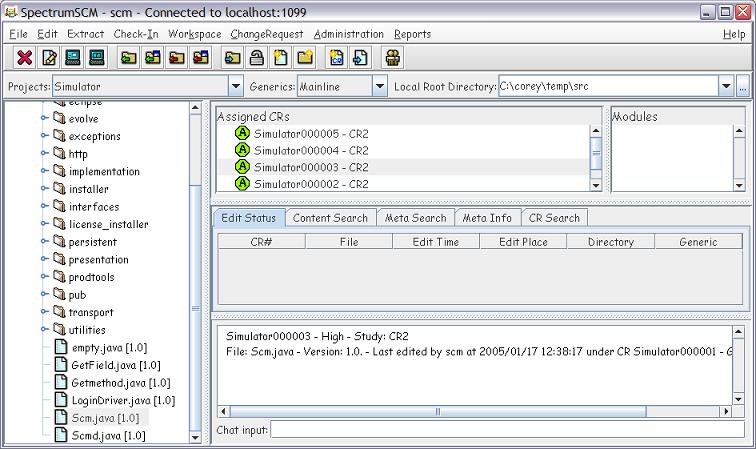Click the Chat input field
Viewport: 756px width, 449px height.
click(x=508, y=429)
